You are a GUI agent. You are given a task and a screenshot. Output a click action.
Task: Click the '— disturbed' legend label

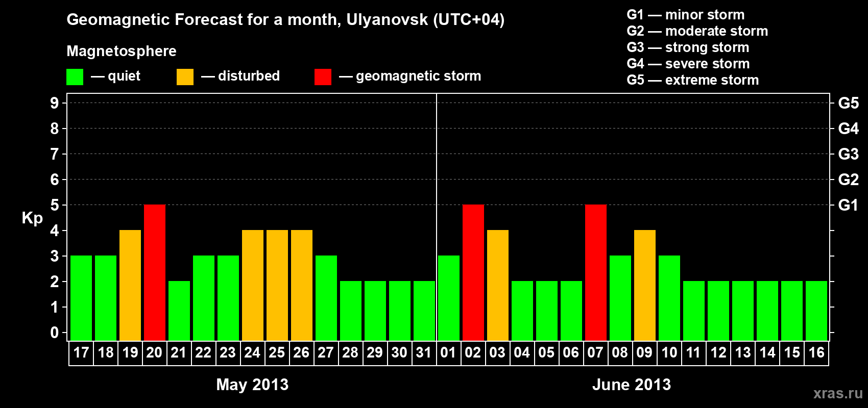(240, 76)
